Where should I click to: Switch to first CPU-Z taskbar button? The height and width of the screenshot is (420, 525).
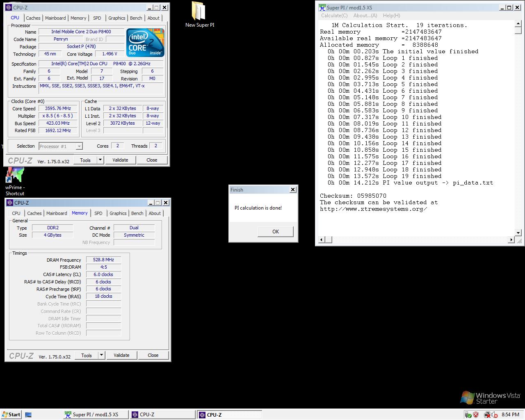[x=162, y=415]
